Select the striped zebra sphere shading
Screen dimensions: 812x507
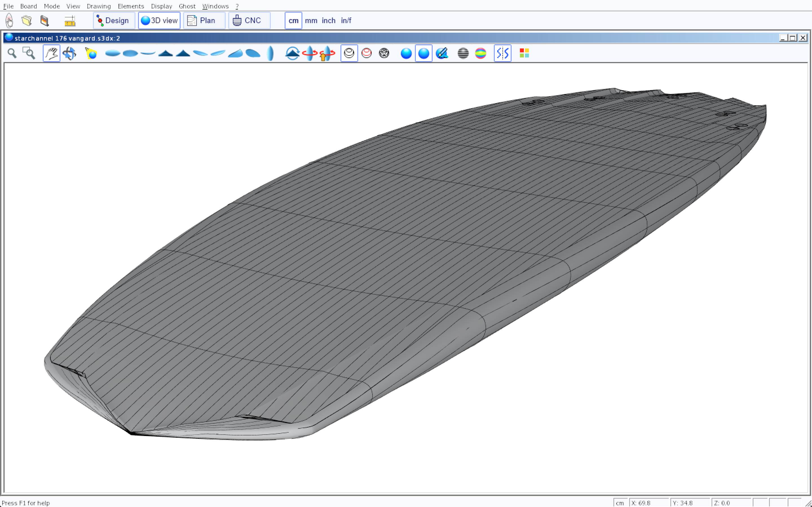click(463, 53)
